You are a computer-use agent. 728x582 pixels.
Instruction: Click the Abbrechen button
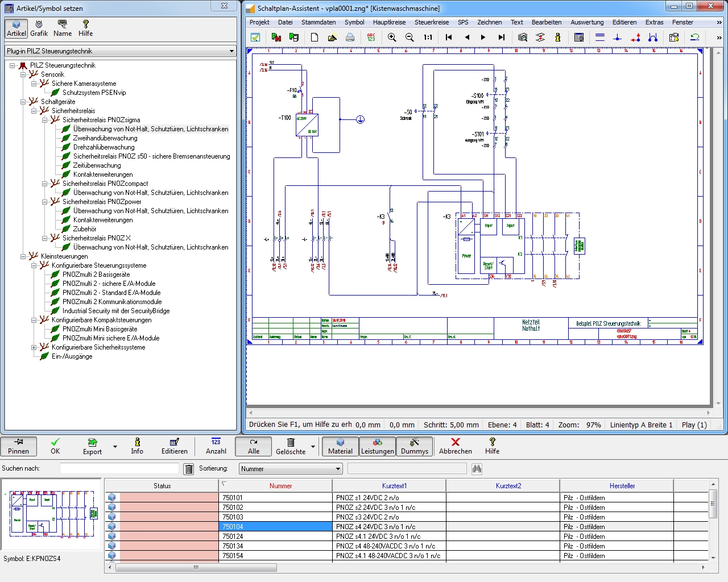pos(455,446)
